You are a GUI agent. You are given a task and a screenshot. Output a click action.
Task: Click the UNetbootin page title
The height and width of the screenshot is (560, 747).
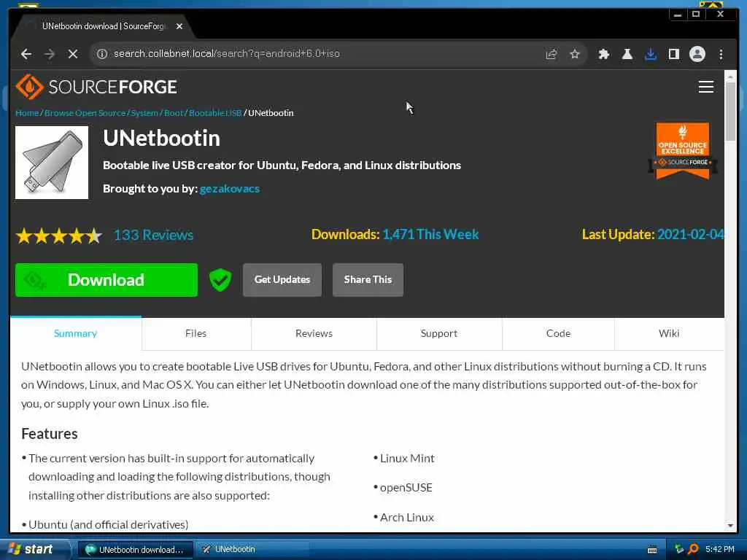click(x=161, y=139)
